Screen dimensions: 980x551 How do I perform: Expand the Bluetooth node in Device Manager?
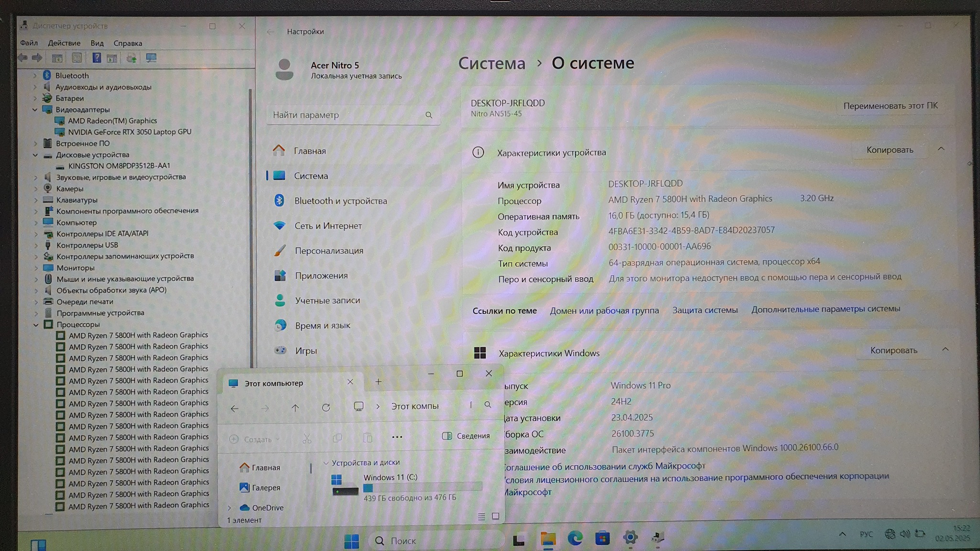pos(35,76)
